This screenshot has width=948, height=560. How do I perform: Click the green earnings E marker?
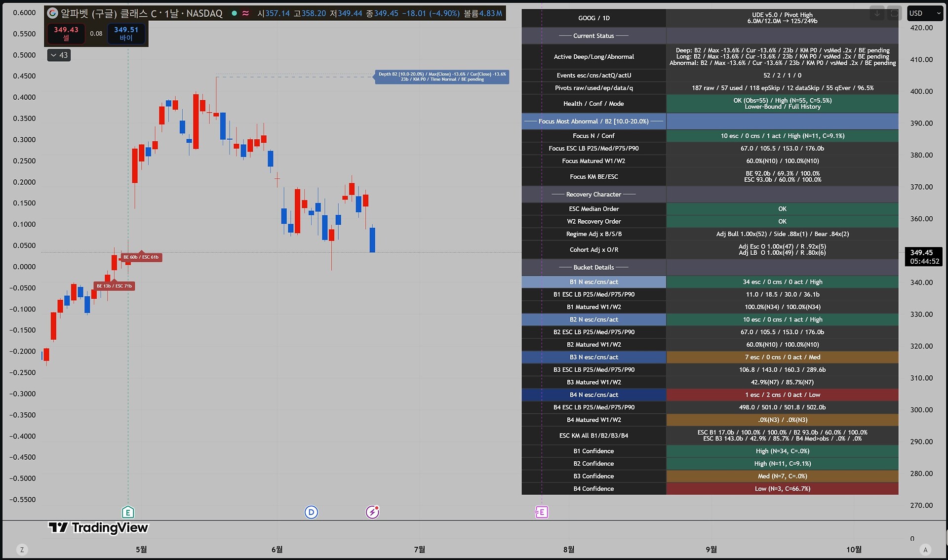coord(128,512)
